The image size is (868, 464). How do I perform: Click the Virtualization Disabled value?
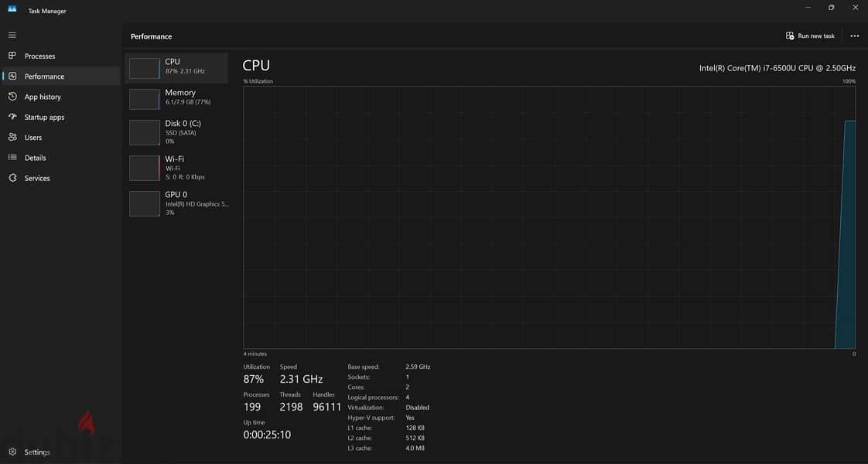tap(418, 408)
